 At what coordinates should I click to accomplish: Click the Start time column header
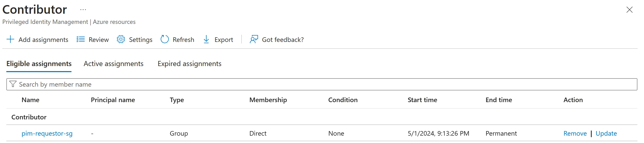(x=422, y=100)
